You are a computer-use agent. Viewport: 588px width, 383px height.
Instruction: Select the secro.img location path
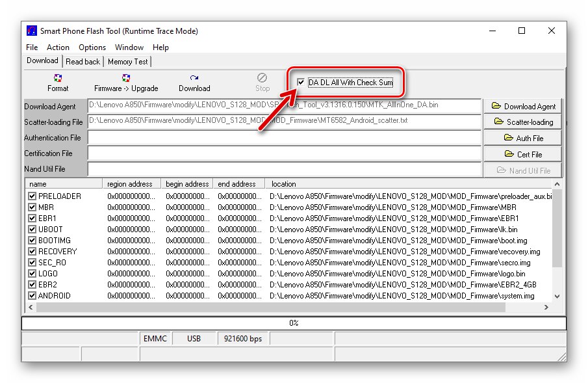coord(400,263)
